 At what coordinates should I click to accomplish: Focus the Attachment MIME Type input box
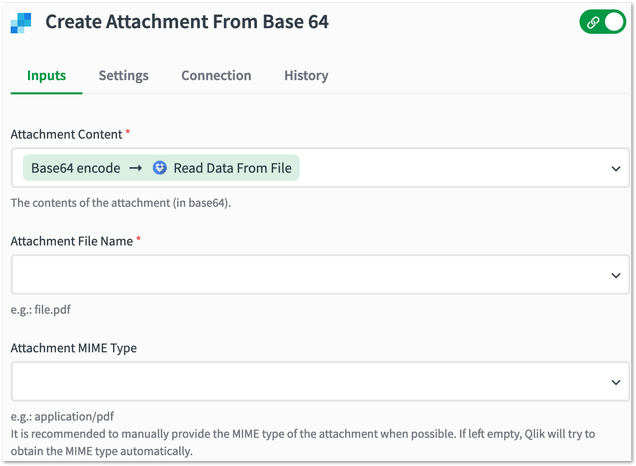click(x=300, y=382)
